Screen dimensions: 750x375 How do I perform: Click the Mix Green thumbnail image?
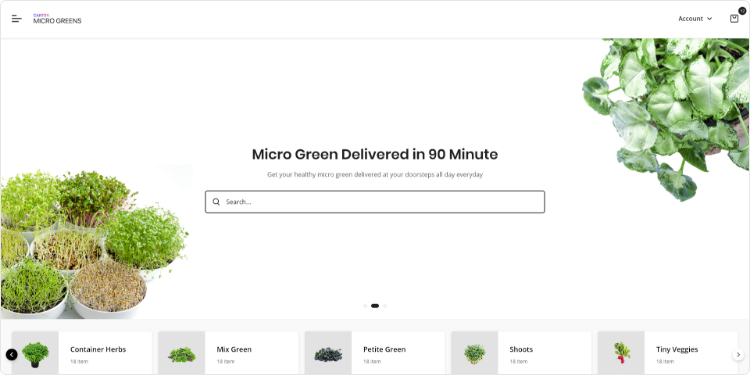tap(182, 354)
